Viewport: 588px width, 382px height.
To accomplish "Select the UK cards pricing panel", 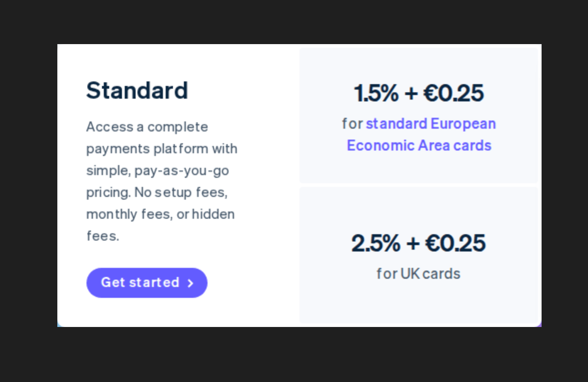I will (x=418, y=255).
